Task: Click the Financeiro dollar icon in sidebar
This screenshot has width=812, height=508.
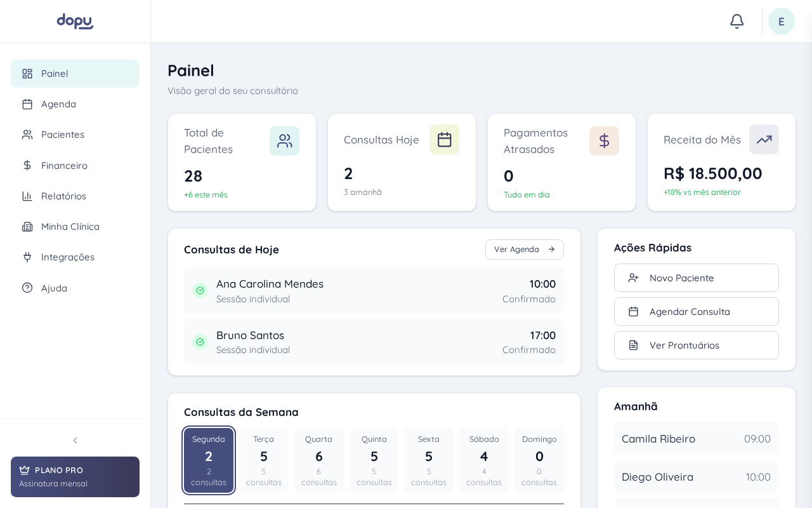Action: coord(27,165)
